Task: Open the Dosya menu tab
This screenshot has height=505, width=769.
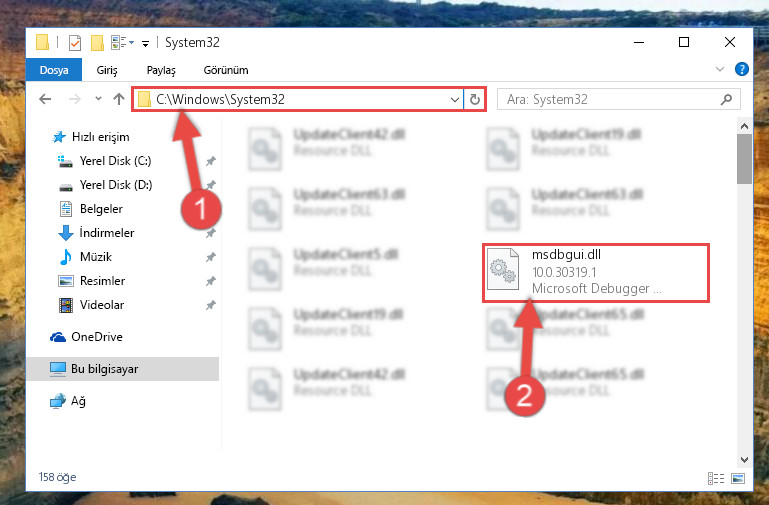Action: point(54,70)
